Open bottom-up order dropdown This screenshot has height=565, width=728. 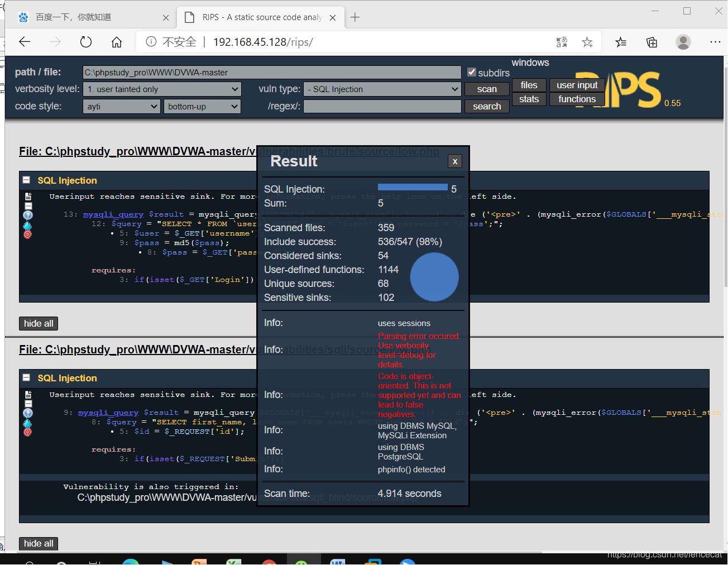[202, 107]
